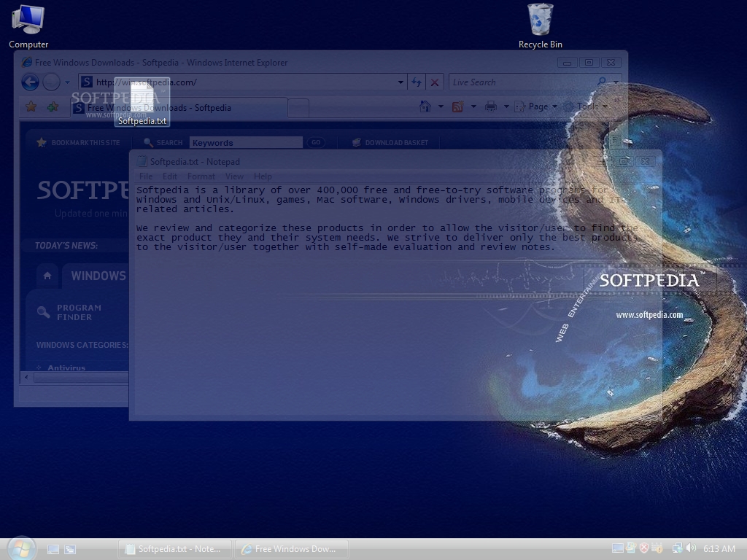The height and width of the screenshot is (560, 747).
Task: Click the volume speaker tray icon
Action: pos(690,548)
